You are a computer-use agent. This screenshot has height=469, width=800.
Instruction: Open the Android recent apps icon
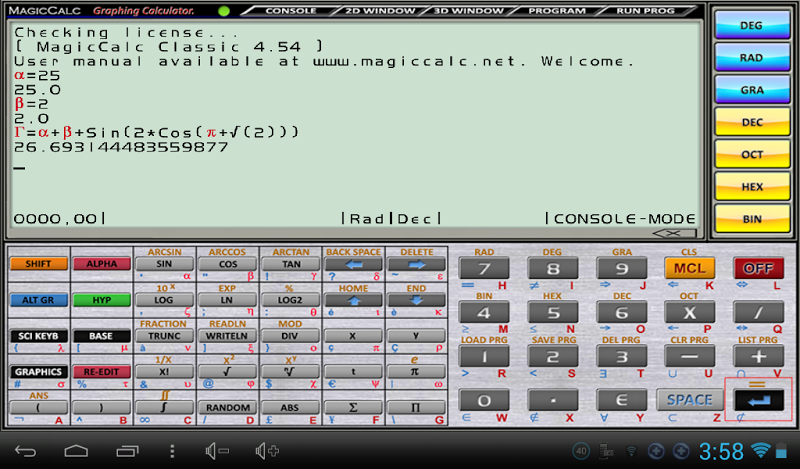click(x=127, y=451)
